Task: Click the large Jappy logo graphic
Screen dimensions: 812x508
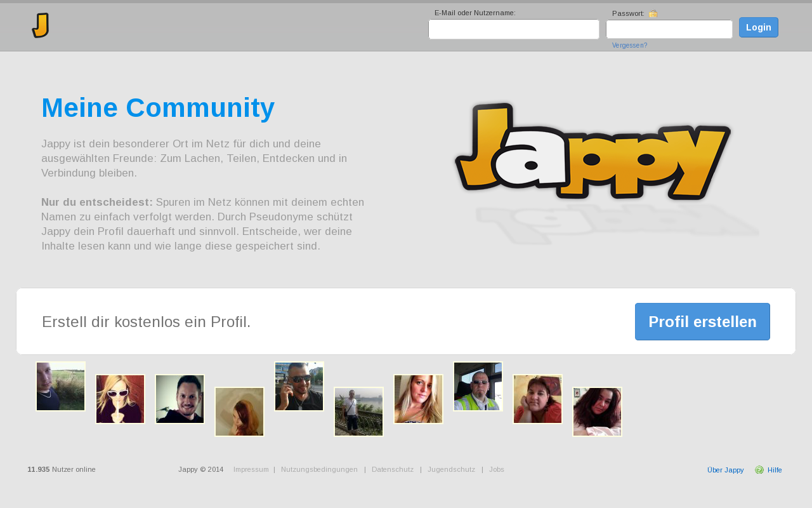Action: point(593,150)
